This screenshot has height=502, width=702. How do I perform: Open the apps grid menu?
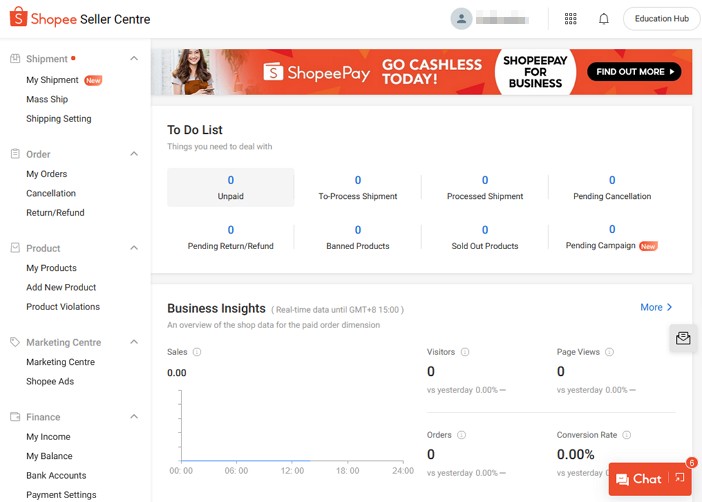click(x=570, y=19)
